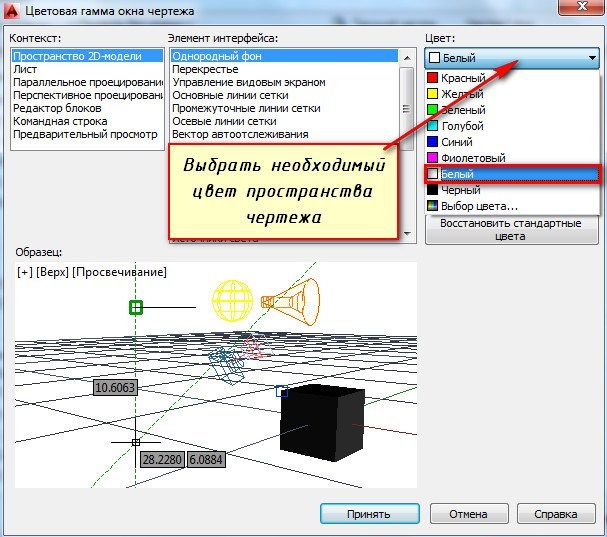The height and width of the screenshot is (537, 607).
Task: Click the yellow globe light glyph in preview
Action: pos(233,301)
